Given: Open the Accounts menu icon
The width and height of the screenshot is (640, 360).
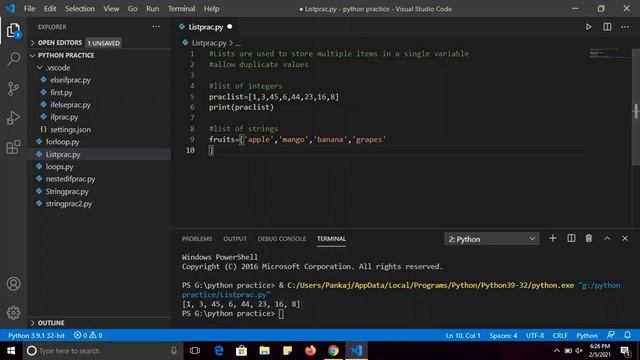Looking at the screenshot, I should click(x=13, y=284).
